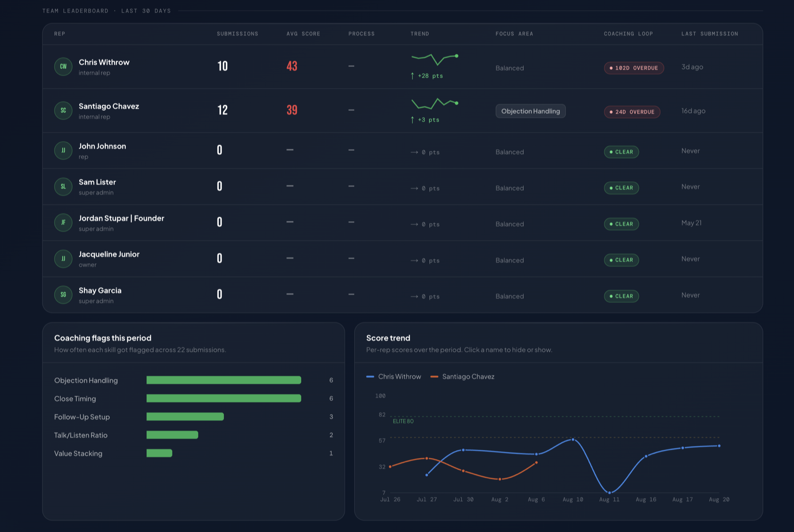Toggle Santiago Chavez line in Score trend legend

pos(462,376)
